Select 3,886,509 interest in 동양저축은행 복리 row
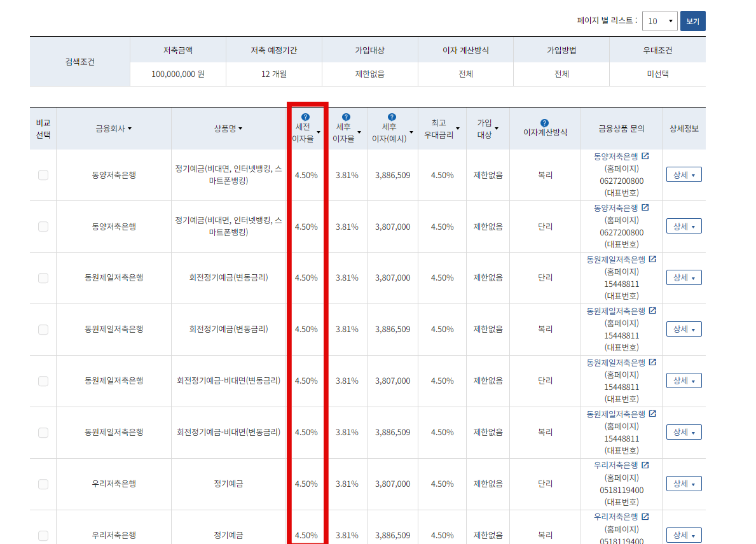Viewport: 756px width, 544px height. click(392, 175)
